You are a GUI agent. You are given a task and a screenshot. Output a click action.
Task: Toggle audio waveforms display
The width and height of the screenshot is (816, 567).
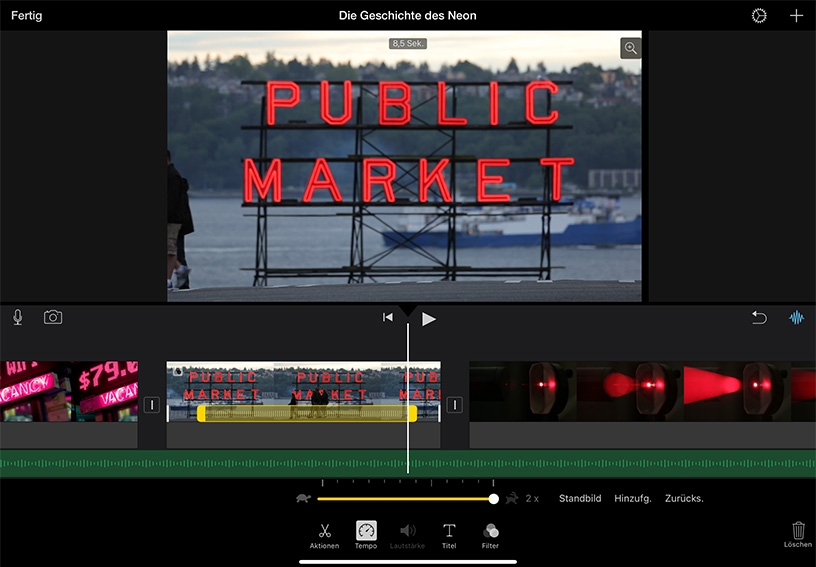point(796,317)
